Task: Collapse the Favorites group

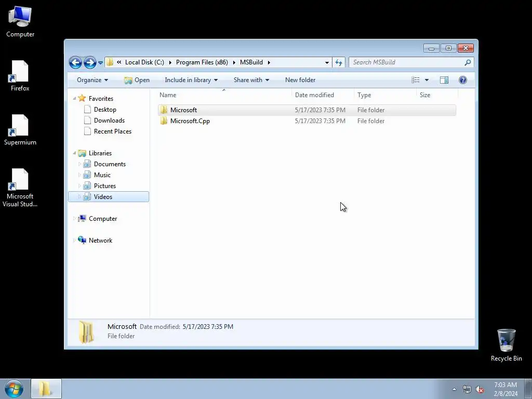Action: coord(74,98)
